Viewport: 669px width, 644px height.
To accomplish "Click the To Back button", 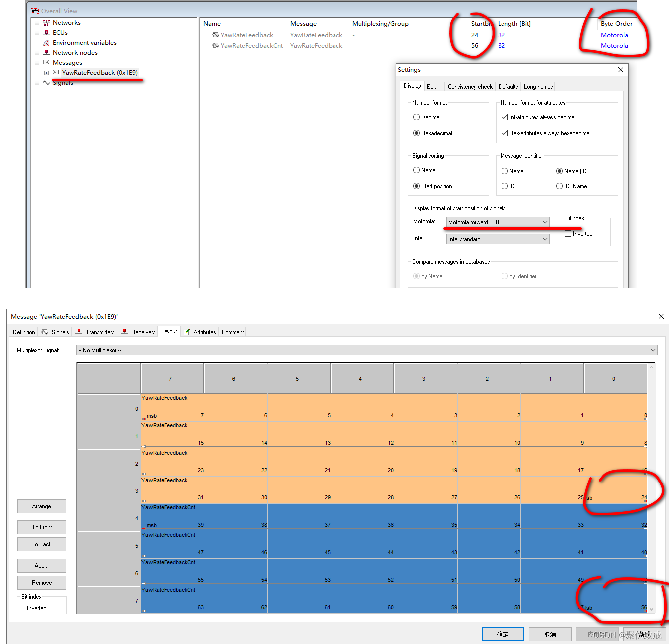I will [42, 544].
